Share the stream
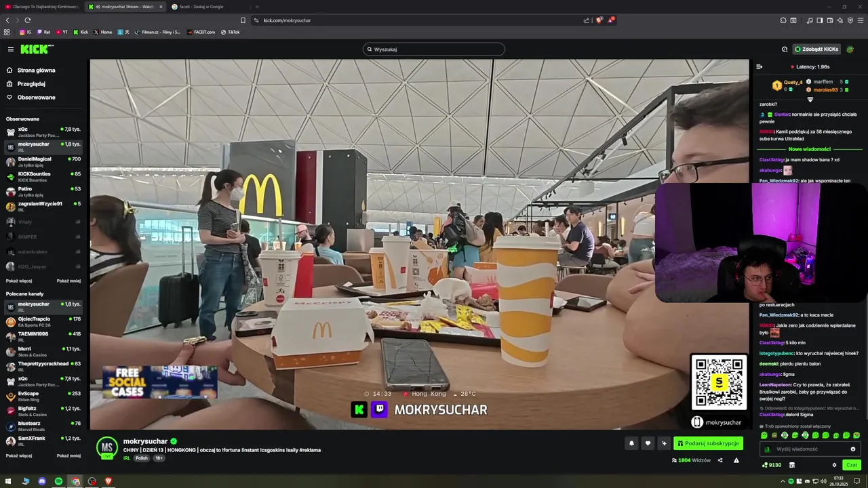This screenshot has height=488, width=868. 720,460
